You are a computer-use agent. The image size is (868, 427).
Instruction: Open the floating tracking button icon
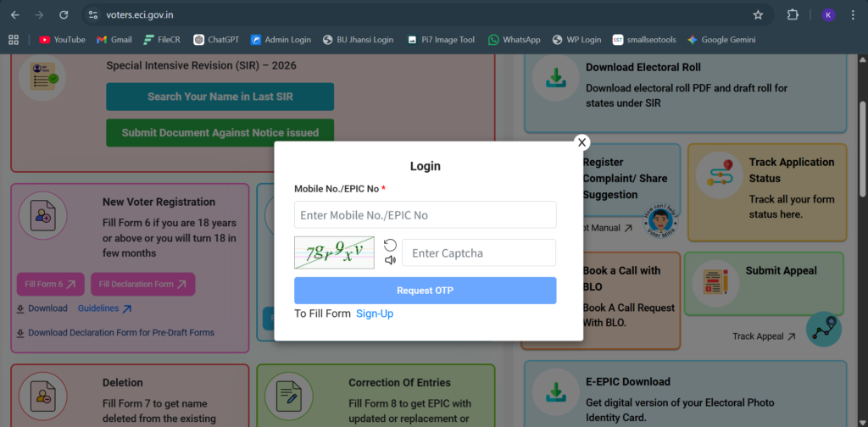pyautogui.click(x=823, y=330)
